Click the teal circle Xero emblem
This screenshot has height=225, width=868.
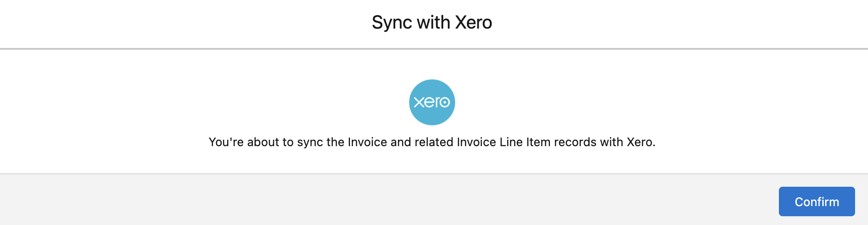click(x=432, y=102)
